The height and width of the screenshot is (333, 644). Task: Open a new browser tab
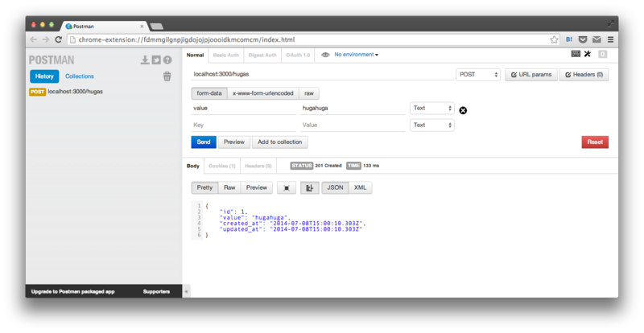[x=156, y=27]
